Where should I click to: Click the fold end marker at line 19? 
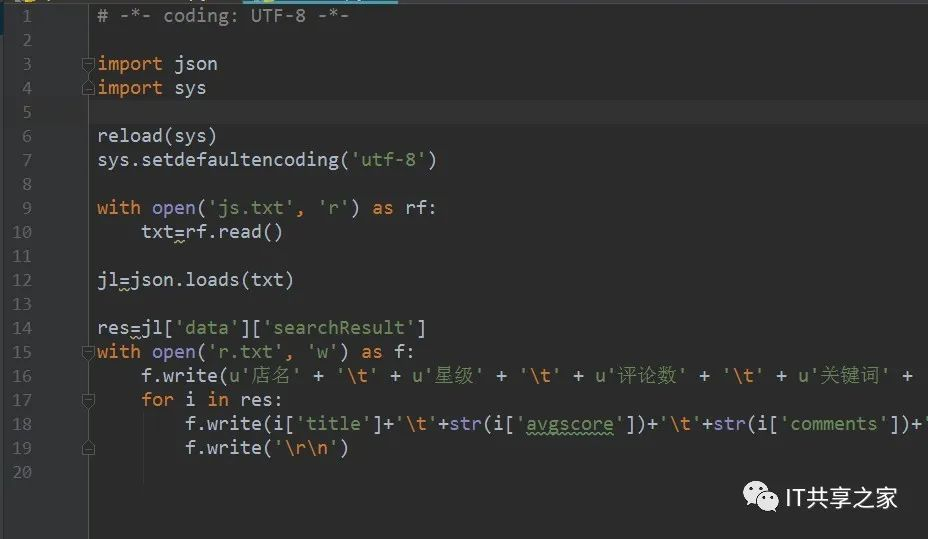coord(88,448)
